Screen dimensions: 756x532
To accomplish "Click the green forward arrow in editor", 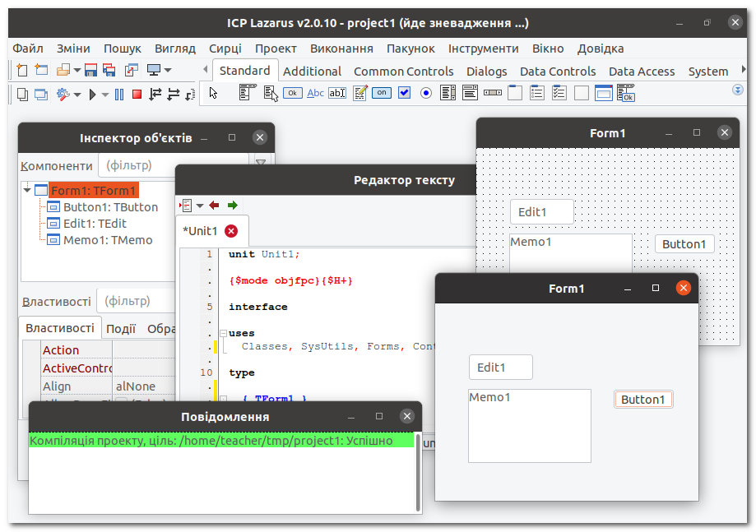I will [233, 205].
